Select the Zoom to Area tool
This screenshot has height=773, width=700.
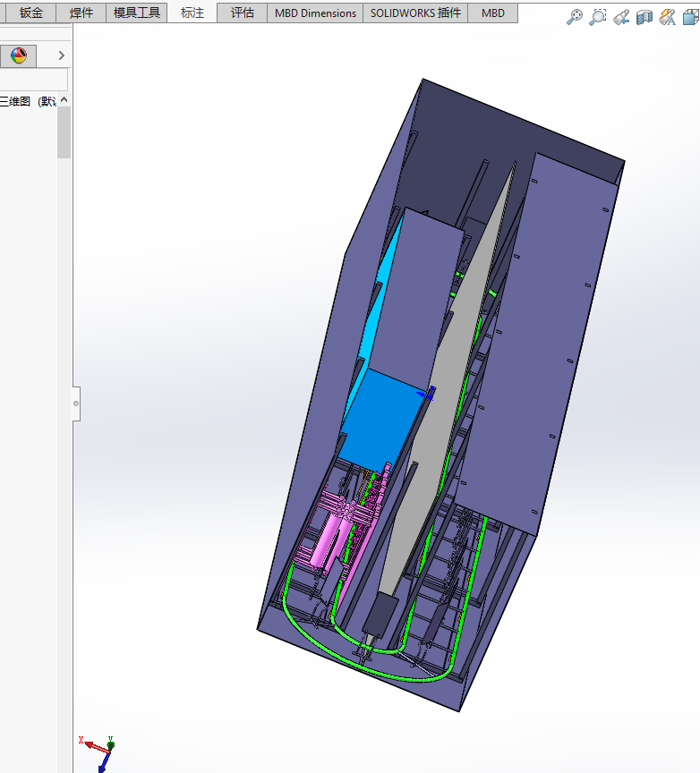click(598, 17)
